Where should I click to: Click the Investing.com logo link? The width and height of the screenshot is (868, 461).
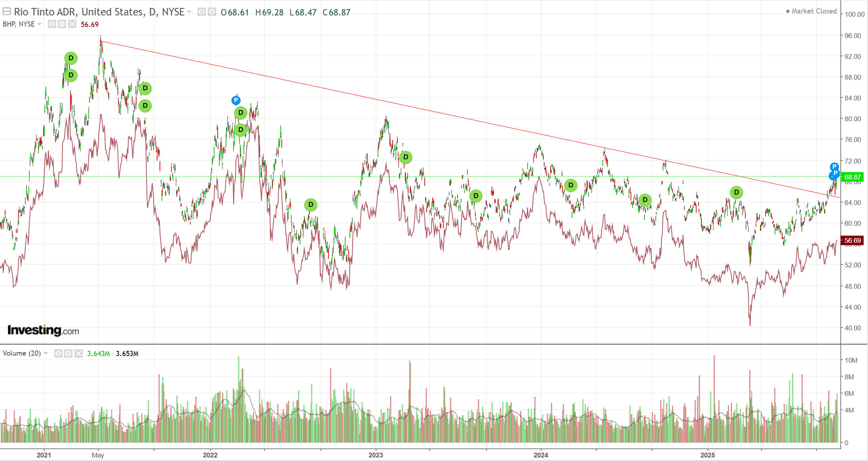[x=43, y=330]
